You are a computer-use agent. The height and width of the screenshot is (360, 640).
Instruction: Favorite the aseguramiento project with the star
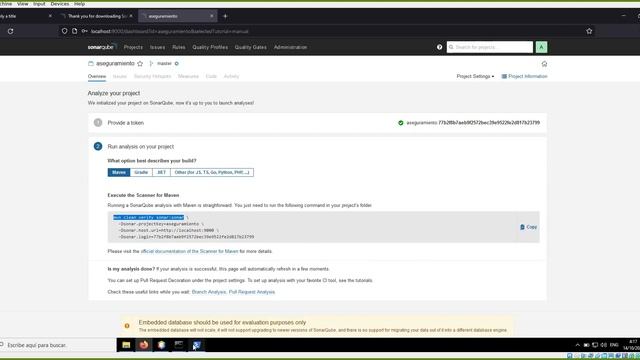click(140, 64)
